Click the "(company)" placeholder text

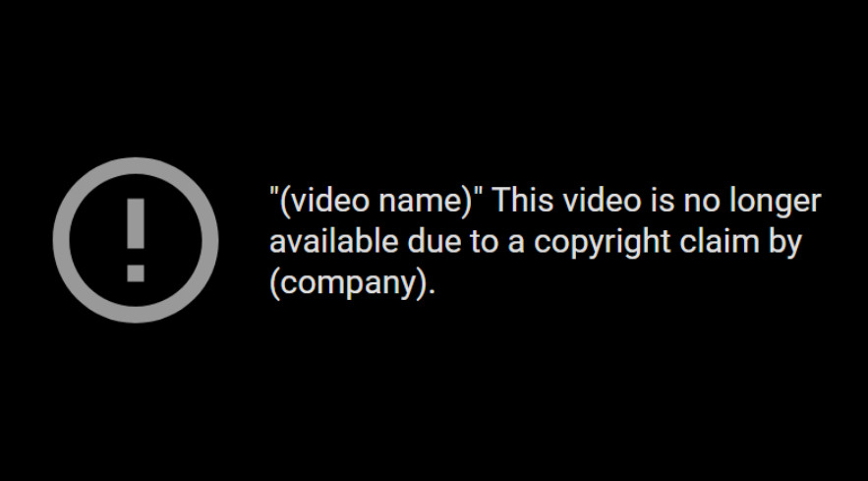(x=348, y=283)
